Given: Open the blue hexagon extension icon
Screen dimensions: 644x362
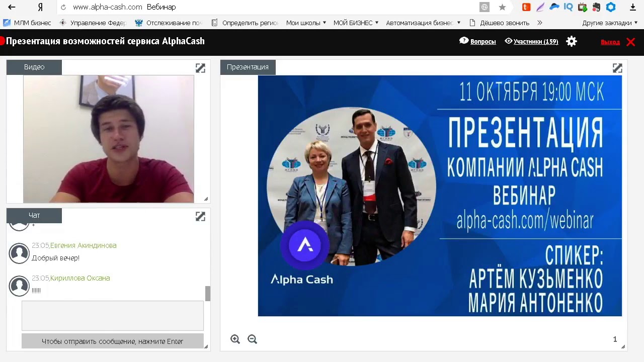Looking at the screenshot, I should (611, 7).
